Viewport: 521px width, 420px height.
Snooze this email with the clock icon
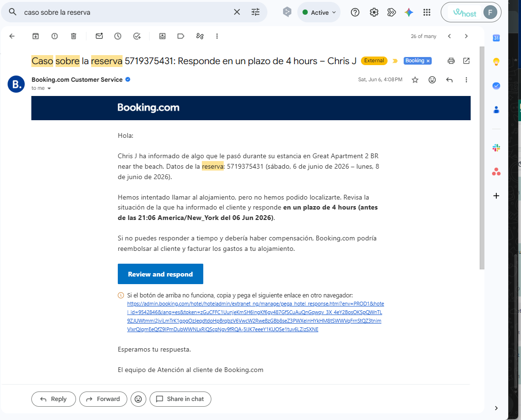pos(118,36)
